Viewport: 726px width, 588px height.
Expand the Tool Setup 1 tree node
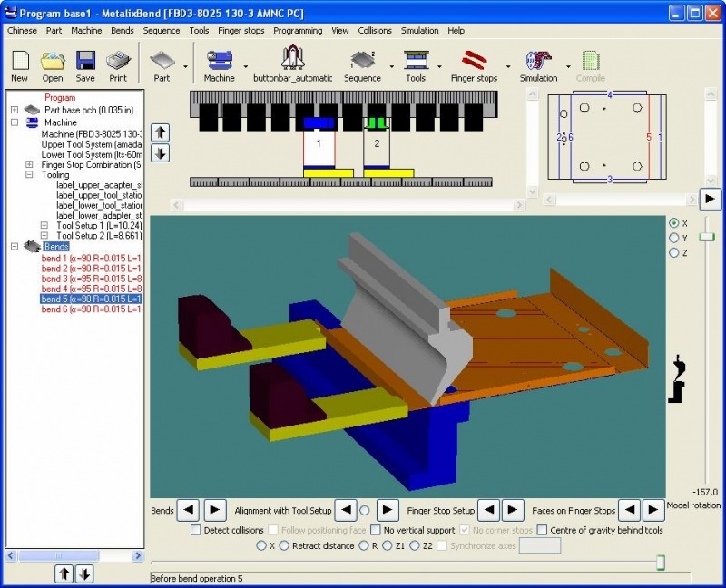click(44, 225)
